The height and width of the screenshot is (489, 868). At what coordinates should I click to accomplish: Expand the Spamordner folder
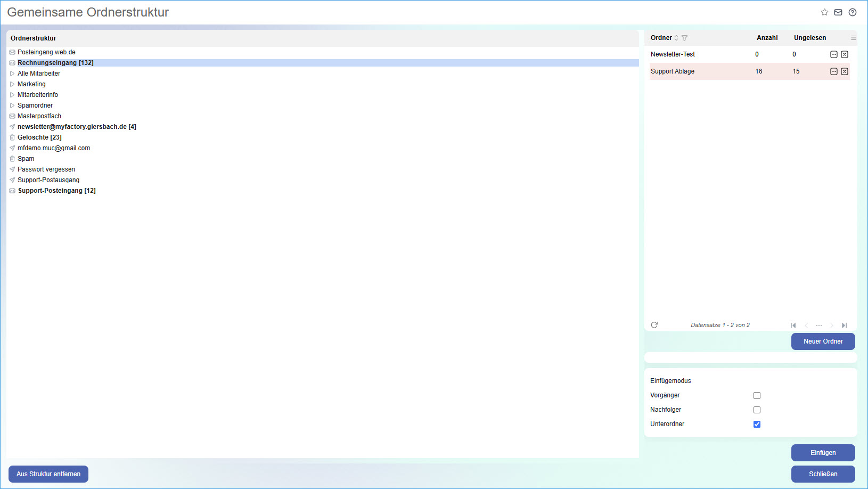click(x=12, y=105)
